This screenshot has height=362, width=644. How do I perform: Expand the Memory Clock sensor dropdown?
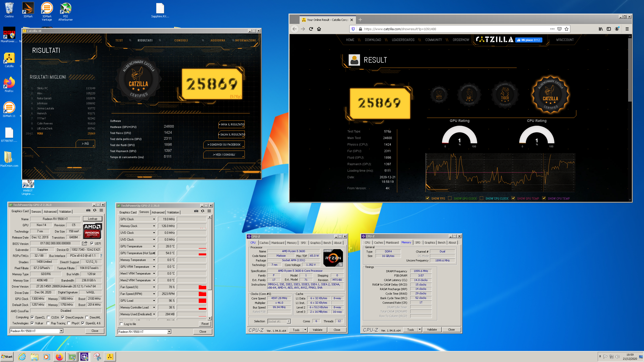154,226
